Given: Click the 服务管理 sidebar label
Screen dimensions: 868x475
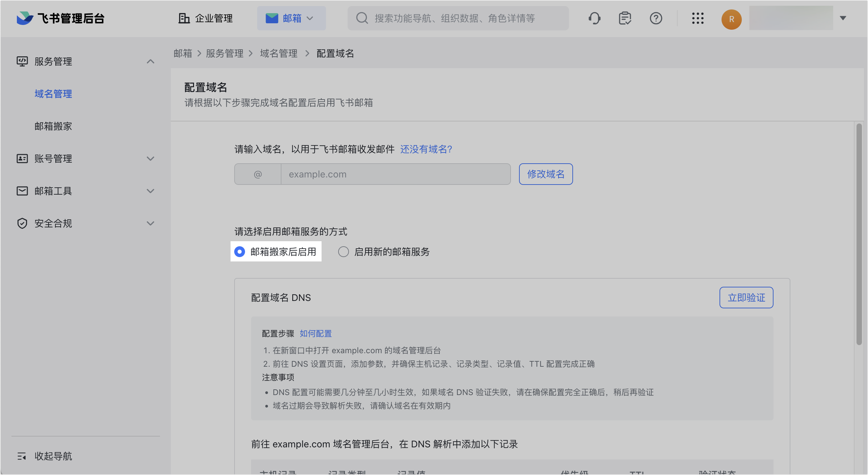Looking at the screenshot, I should pyautogui.click(x=53, y=61).
